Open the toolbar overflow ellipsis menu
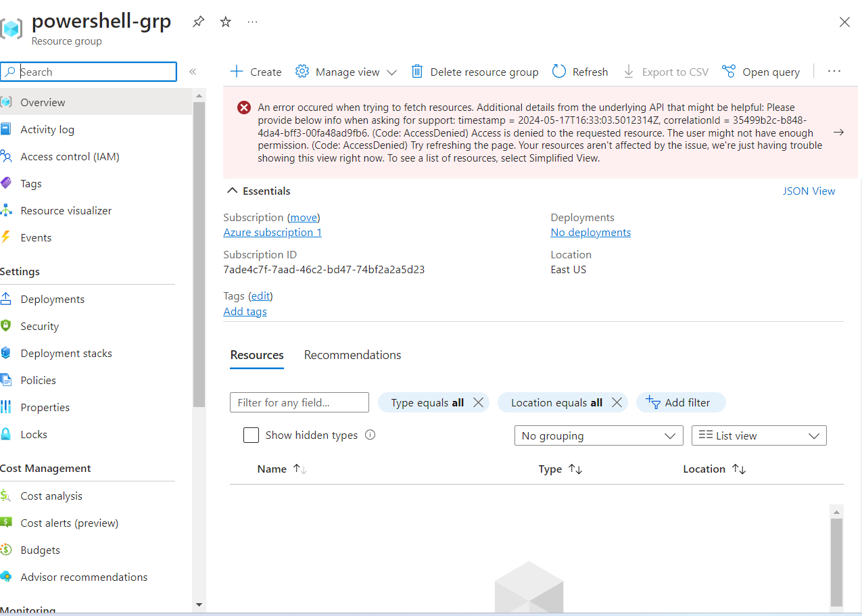 tap(834, 71)
